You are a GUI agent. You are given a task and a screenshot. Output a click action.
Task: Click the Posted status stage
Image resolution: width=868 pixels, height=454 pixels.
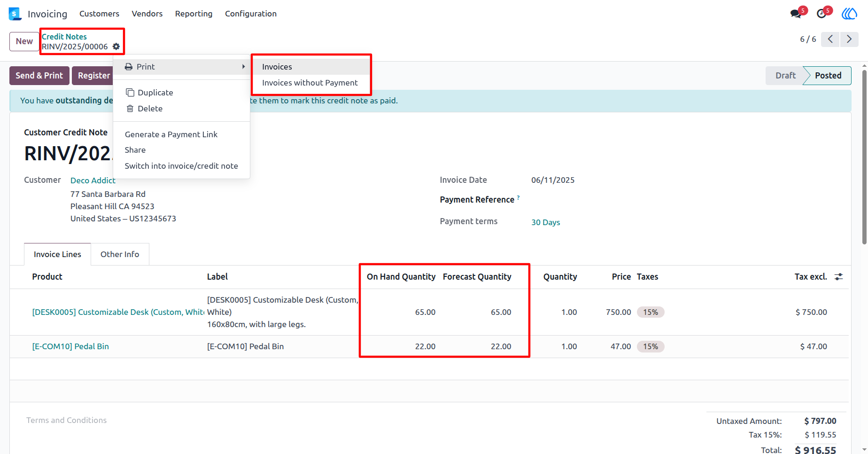(x=828, y=76)
